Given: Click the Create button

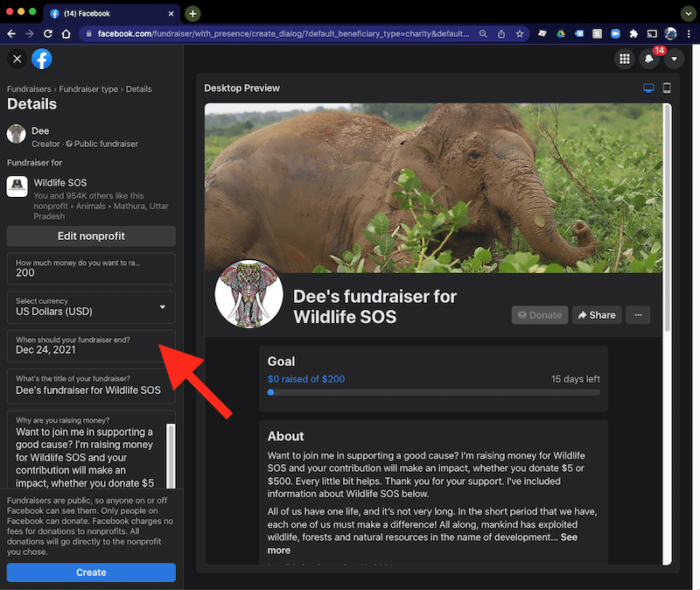Looking at the screenshot, I should pyautogui.click(x=91, y=572).
